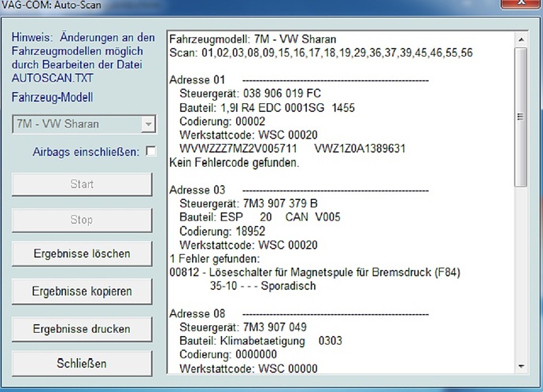Click 'VWZ1Z0A1389631' text
This screenshot has width=543, height=392.
pyautogui.click(x=360, y=149)
